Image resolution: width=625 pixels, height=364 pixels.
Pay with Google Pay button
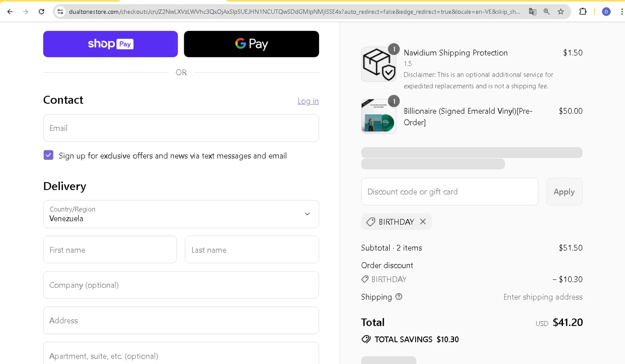point(252,44)
